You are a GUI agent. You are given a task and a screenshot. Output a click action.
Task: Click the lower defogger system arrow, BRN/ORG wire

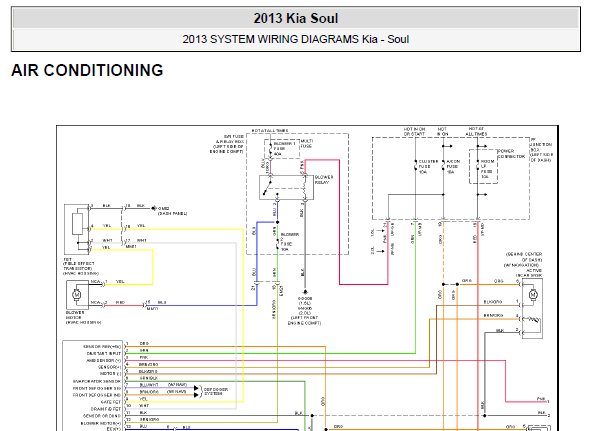[196, 394]
